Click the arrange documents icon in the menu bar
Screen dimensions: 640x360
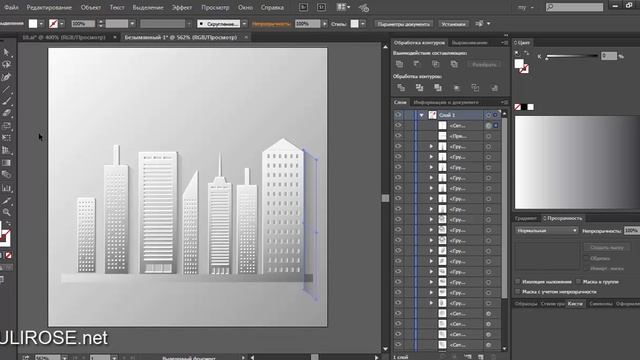pyautogui.click(x=343, y=7)
